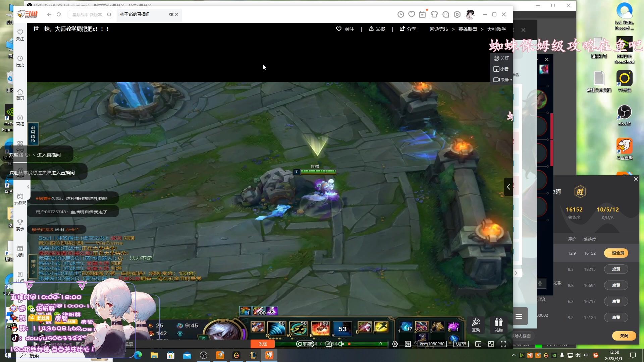Enter fullscreen mode in the player
Image resolution: width=644 pixels, height=362 pixels.
click(503, 344)
